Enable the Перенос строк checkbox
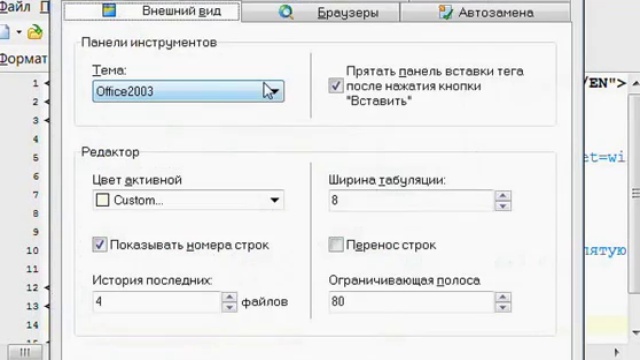Screen dimensions: 640x360 pyautogui.click(x=336, y=244)
